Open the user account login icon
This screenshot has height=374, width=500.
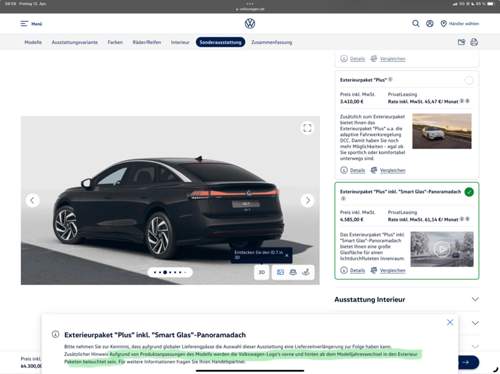pyautogui.click(x=430, y=23)
